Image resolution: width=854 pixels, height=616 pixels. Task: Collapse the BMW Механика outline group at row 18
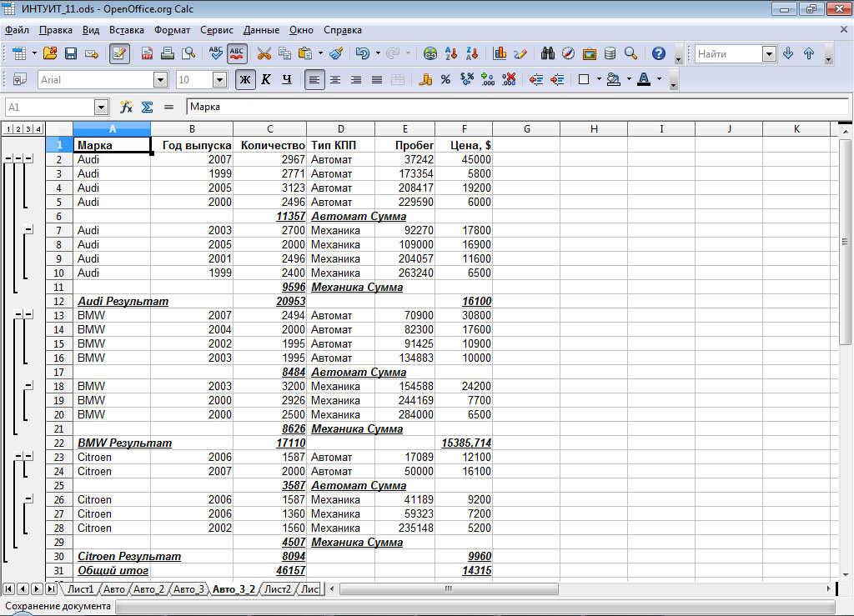point(28,386)
